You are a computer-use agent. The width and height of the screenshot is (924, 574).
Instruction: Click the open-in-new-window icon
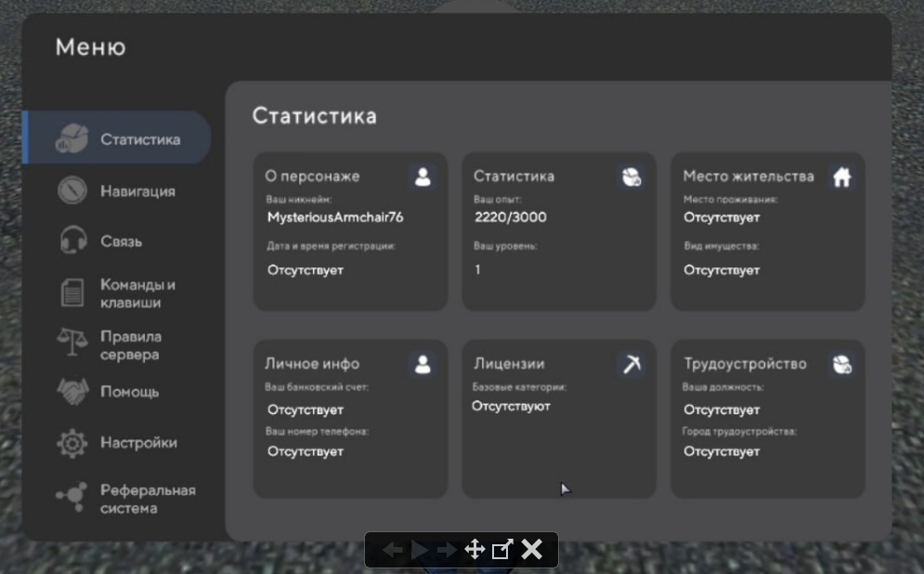502,549
